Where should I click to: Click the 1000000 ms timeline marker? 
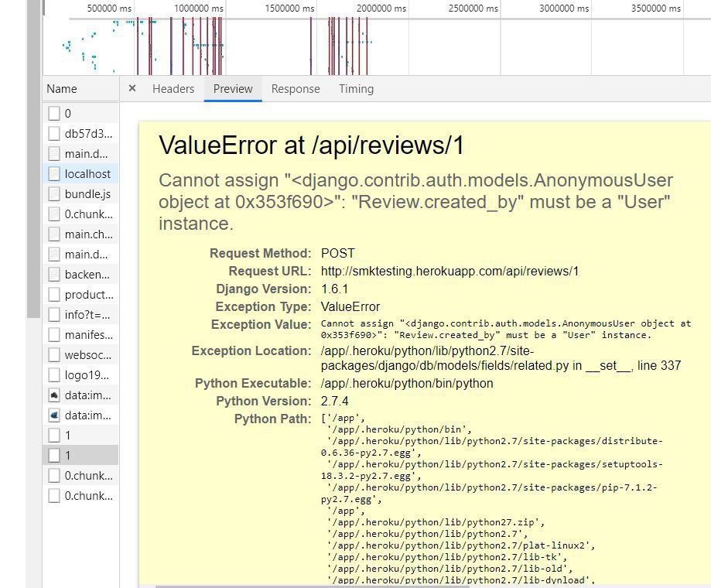[x=198, y=9]
